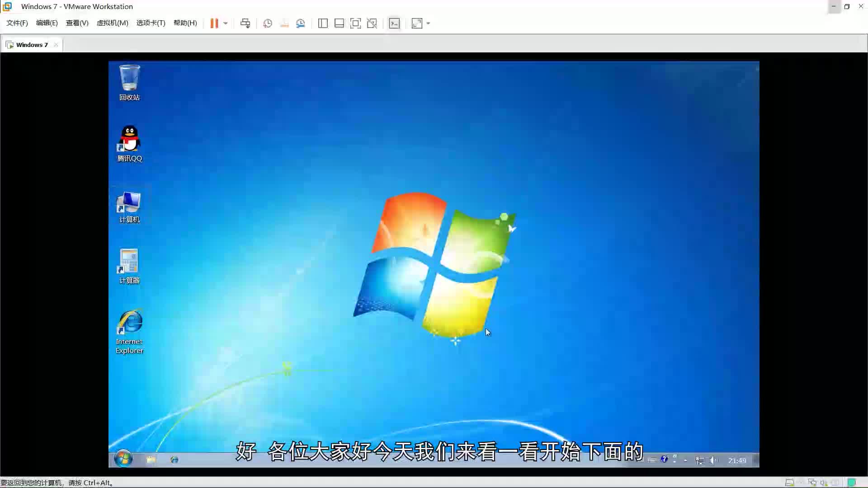Click the full screen mode icon
868x488 pixels.
[355, 23]
